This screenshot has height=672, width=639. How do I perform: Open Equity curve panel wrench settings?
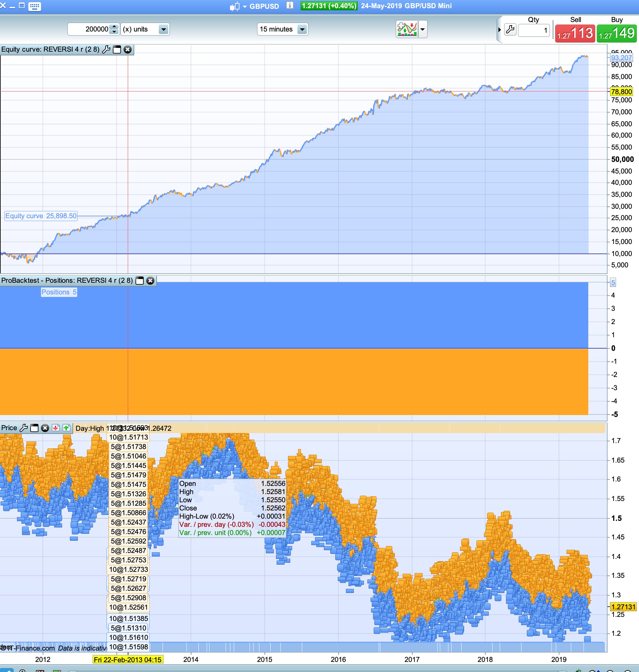coord(106,50)
